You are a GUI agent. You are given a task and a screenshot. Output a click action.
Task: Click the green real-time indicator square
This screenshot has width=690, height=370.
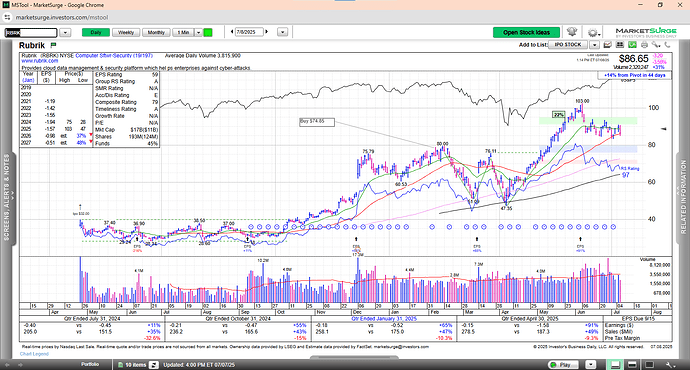[208, 33]
